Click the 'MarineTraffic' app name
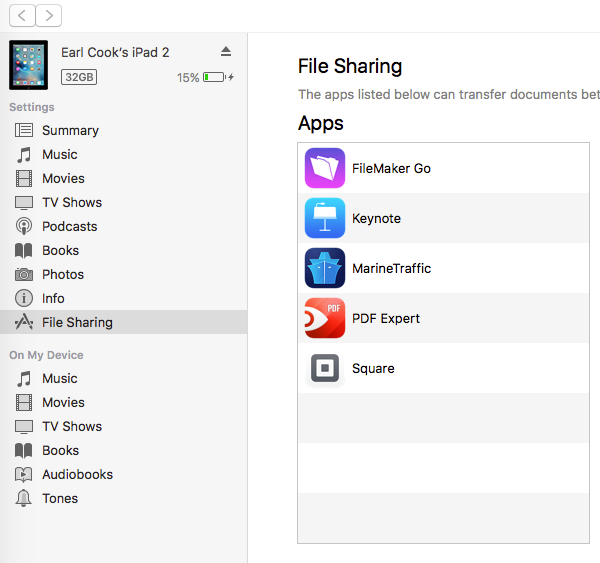The height and width of the screenshot is (563, 600). point(392,268)
